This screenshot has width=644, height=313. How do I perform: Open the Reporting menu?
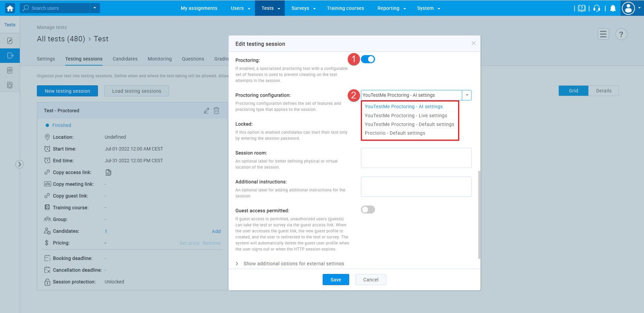click(x=391, y=8)
